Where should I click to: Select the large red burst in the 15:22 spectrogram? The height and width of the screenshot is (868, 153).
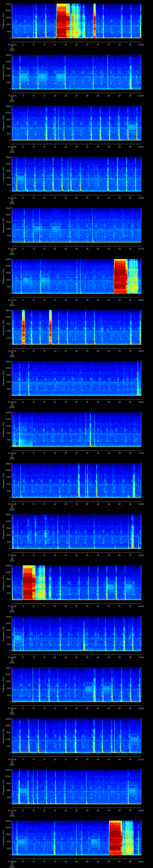[x=63, y=21]
